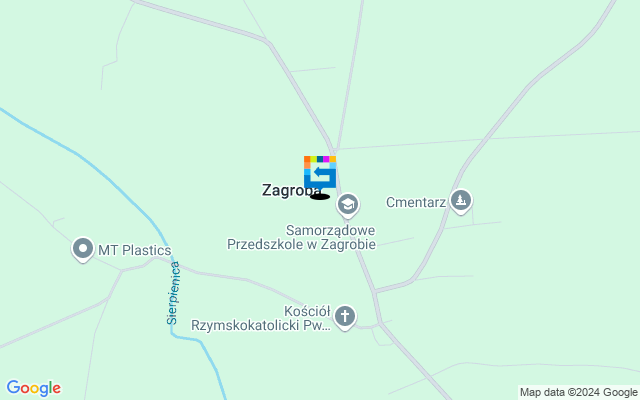Click the Cmentarz cemetery pin icon
The image size is (640, 400).
(x=461, y=201)
